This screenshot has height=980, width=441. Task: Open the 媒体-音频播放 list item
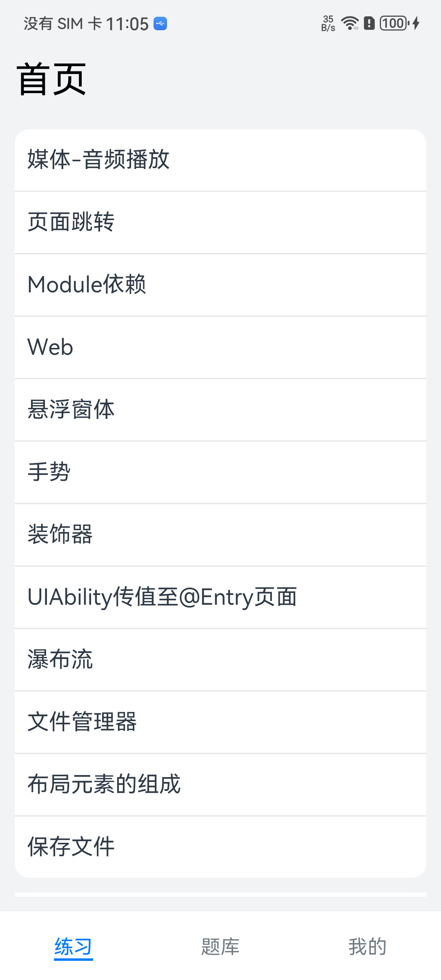pos(220,160)
